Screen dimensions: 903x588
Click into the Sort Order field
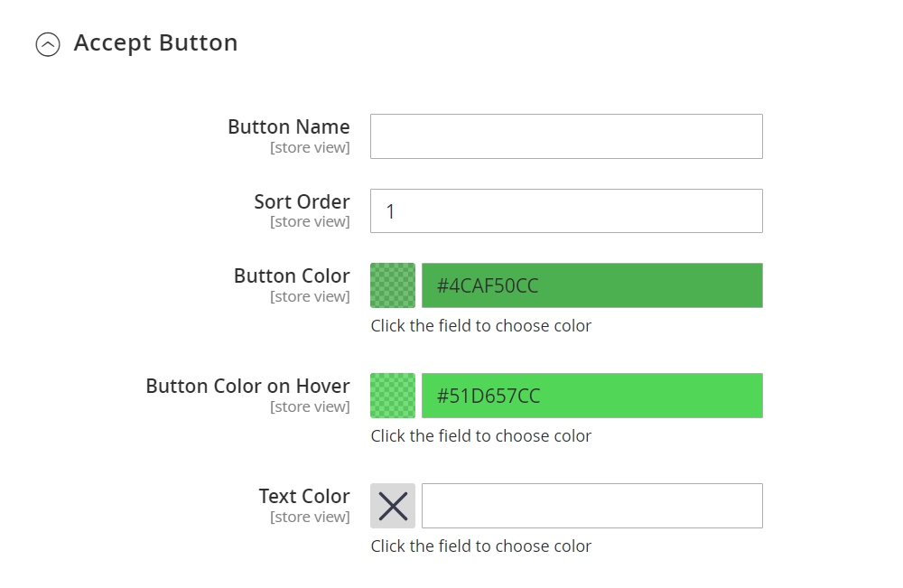click(x=566, y=211)
